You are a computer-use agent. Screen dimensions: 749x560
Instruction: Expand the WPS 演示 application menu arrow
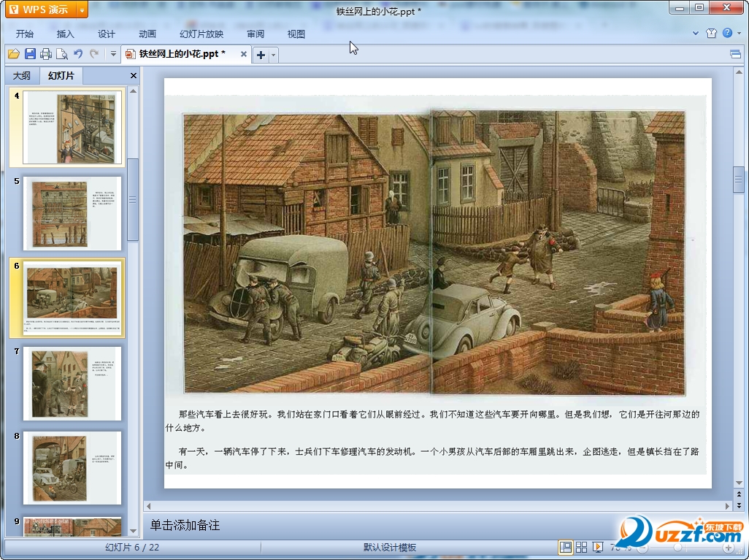pos(82,9)
